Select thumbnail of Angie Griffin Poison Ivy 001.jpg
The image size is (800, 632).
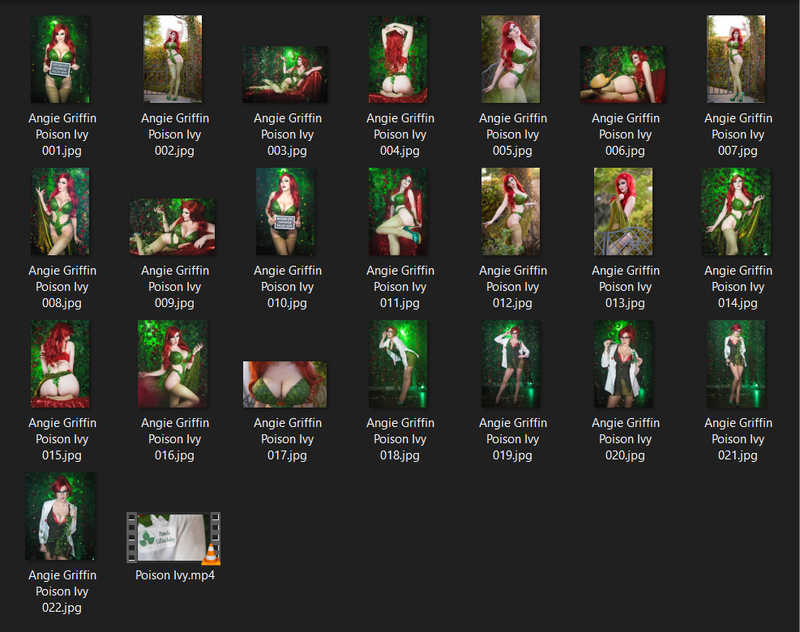pos(61,59)
